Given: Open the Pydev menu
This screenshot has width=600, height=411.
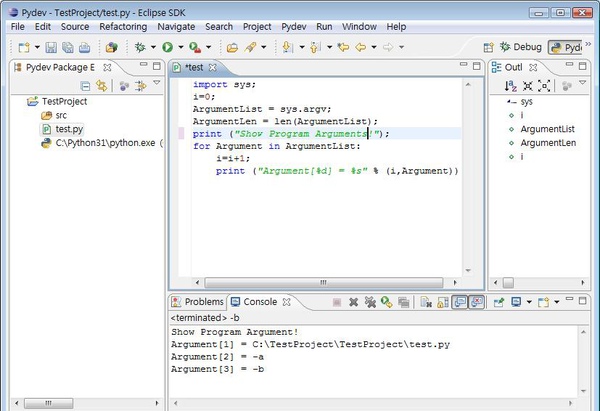Looking at the screenshot, I should click(x=294, y=27).
